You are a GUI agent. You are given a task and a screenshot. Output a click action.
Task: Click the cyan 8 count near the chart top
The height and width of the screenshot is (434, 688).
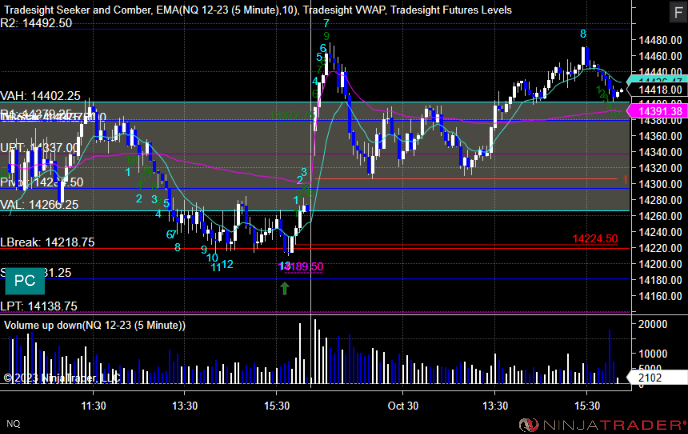click(x=583, y=34)
